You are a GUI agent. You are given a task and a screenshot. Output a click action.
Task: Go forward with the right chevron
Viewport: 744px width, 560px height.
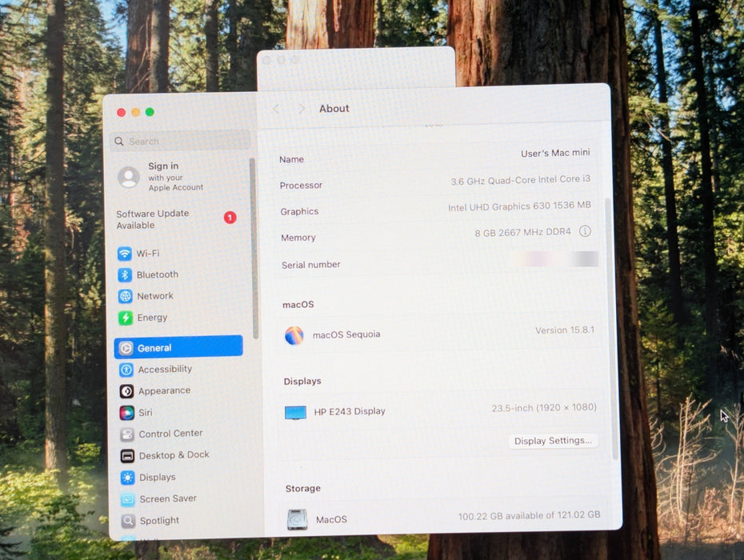point(302,109)
